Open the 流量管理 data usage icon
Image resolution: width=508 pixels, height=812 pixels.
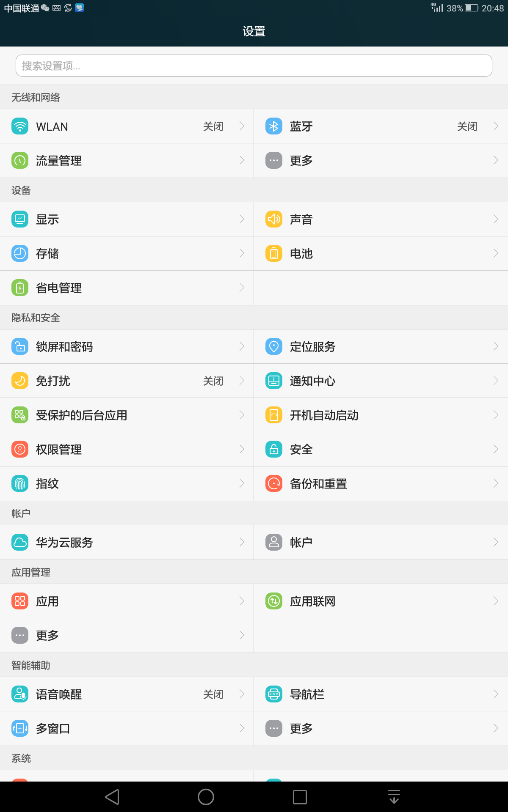(x=20, y=161)
